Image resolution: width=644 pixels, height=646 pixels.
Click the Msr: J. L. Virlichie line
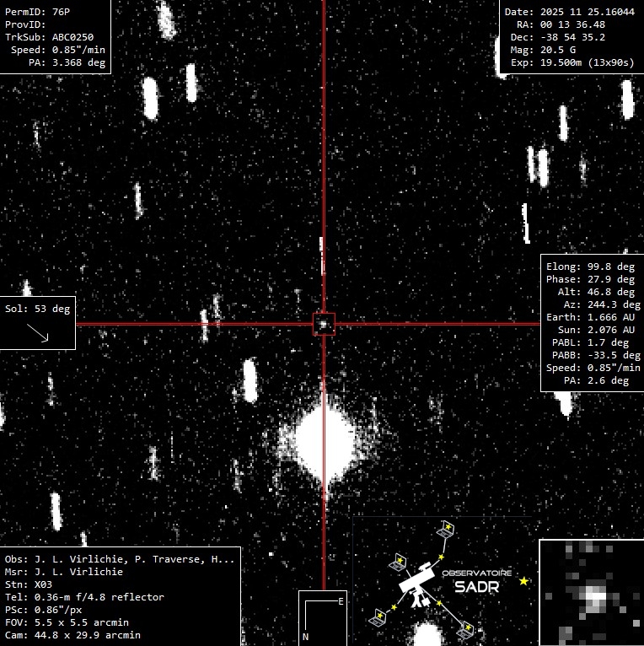pos(64,572)
